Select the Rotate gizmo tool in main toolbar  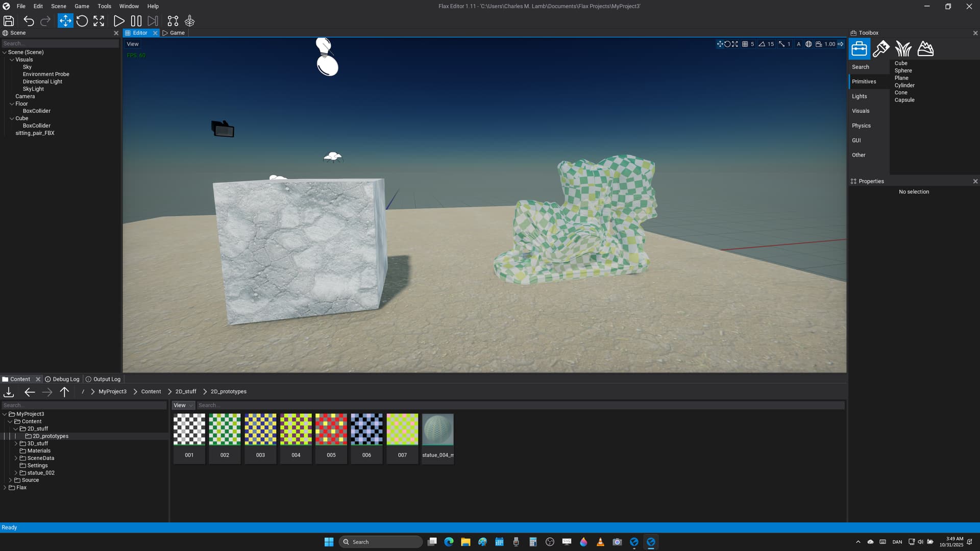tap(82, 21)
